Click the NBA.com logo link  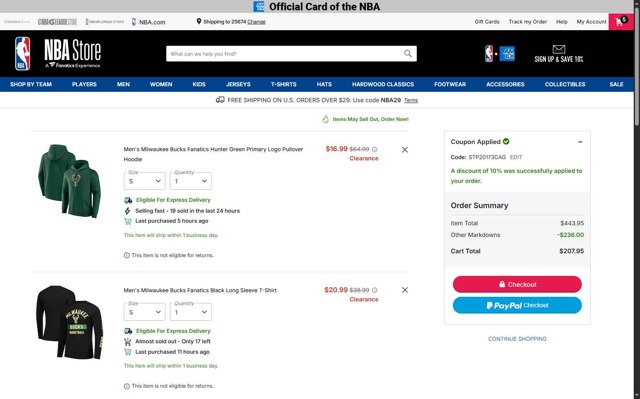tap(149, 22)
